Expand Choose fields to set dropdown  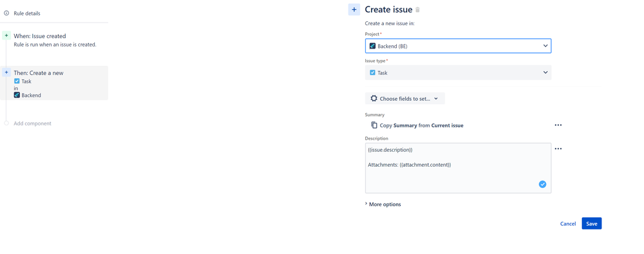(405, 98)
